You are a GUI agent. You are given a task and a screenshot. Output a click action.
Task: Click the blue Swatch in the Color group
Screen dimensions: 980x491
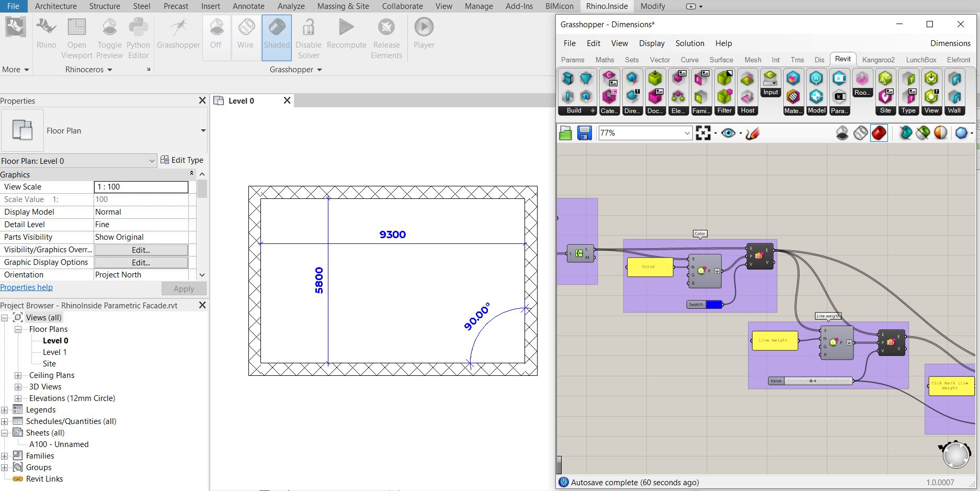713,304
